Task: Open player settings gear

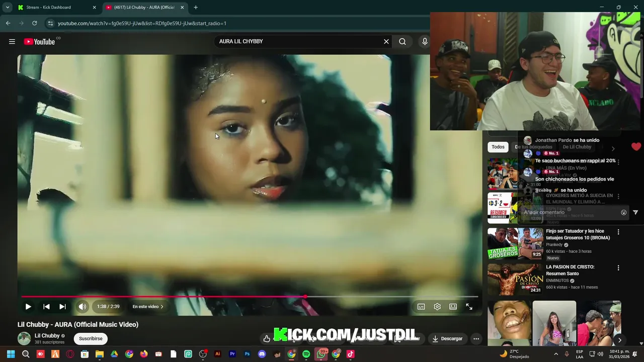Action: (437, 306)
